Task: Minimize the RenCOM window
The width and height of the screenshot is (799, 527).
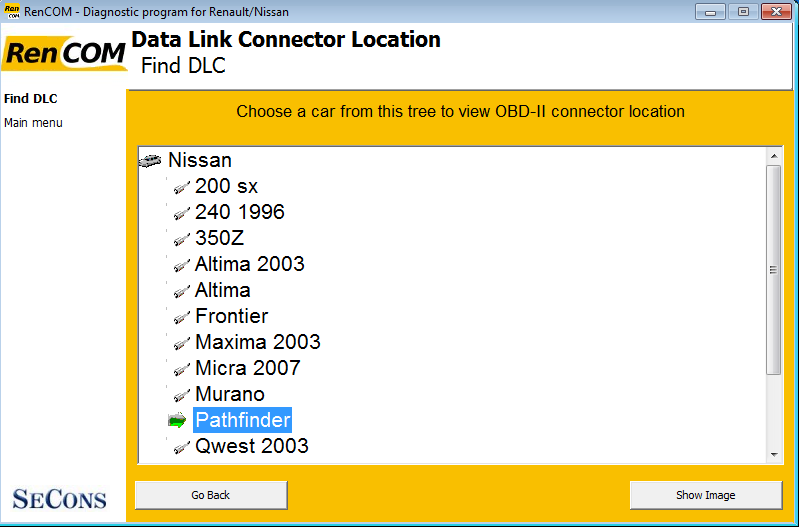Action: pyautogui.click(x=710, y=11)
